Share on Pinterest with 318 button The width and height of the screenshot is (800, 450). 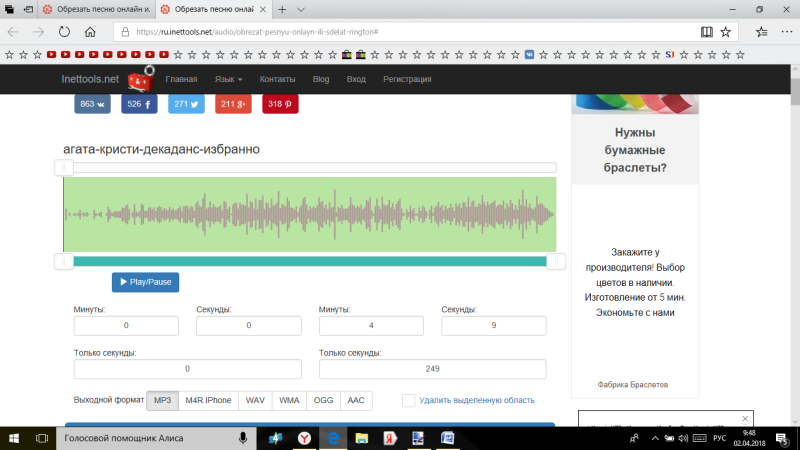point(280,104)
